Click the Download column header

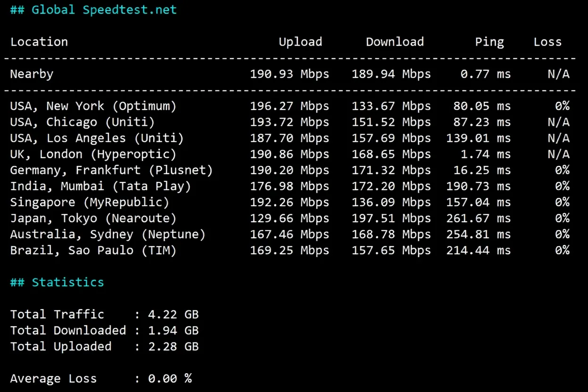pos(394,41)
